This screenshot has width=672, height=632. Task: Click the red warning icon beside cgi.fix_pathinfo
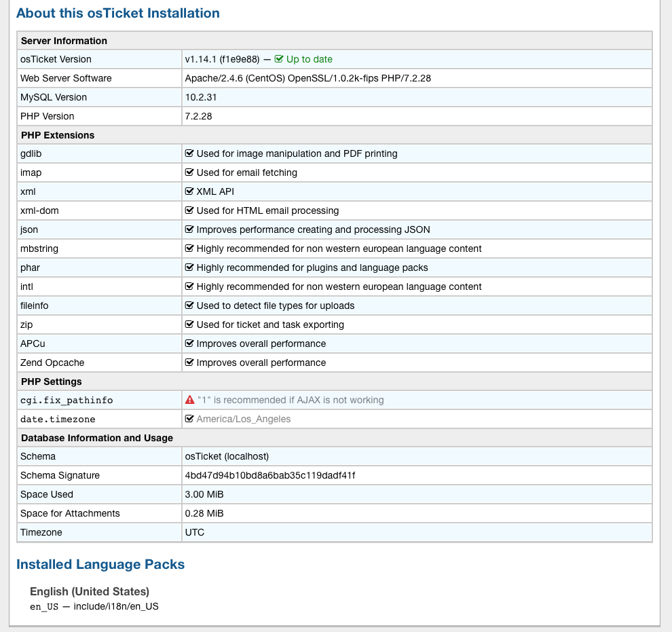pos(190,400)
